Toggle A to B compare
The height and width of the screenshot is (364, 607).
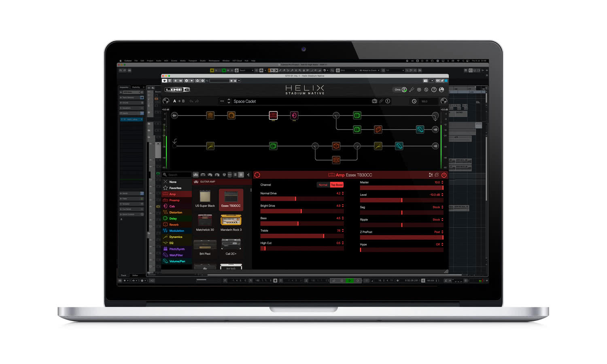[179, 101]
